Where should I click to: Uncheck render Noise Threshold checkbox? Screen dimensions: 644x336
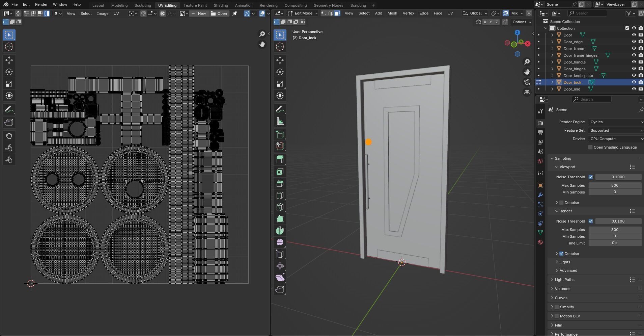click(591, 221)
